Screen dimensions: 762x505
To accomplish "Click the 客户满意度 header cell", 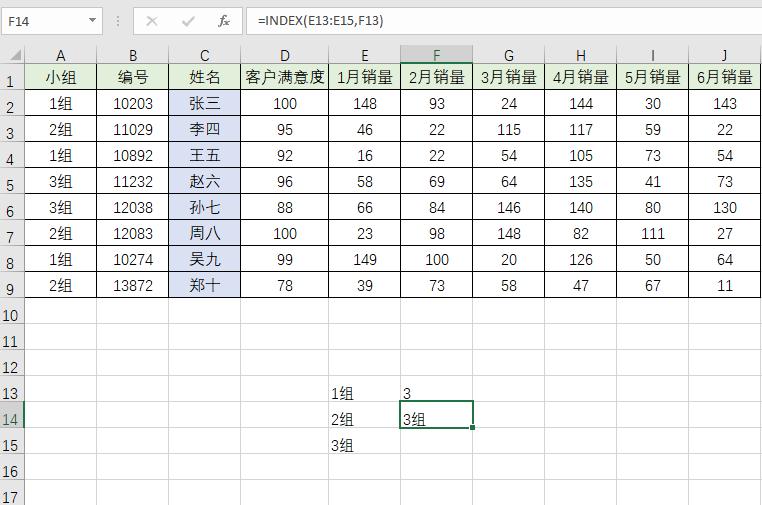I will click(285, 77).
